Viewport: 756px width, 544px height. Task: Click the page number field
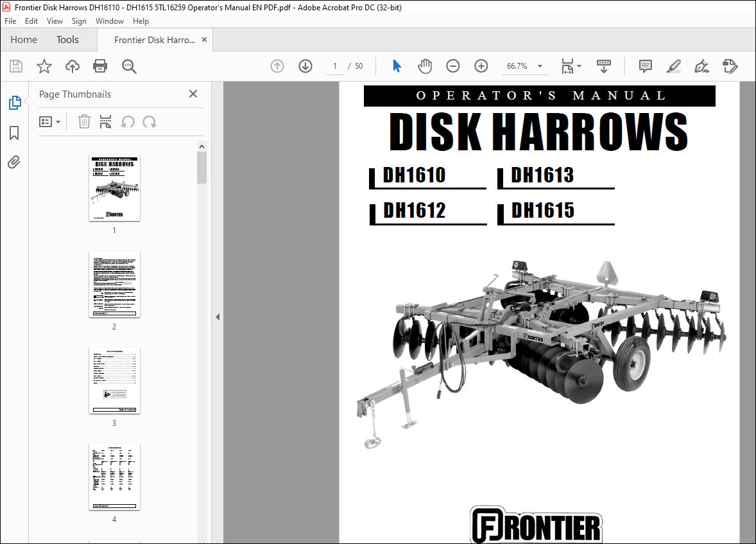[x=334, y=66]
